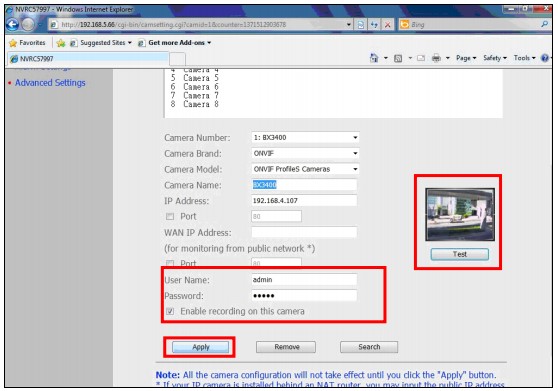558x391 pixels.
Task: Click the Bing search box
Action: click(x=474, y=24)
